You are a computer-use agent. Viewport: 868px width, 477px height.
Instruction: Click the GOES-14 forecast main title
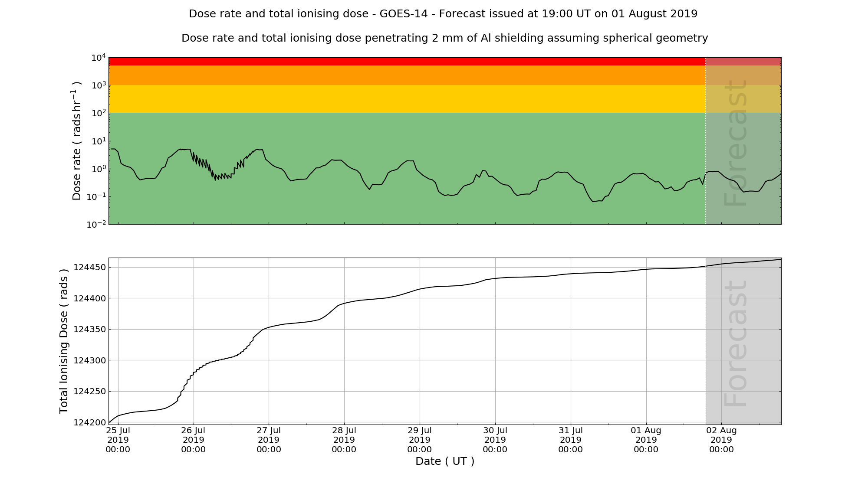[x=443, y=14]
